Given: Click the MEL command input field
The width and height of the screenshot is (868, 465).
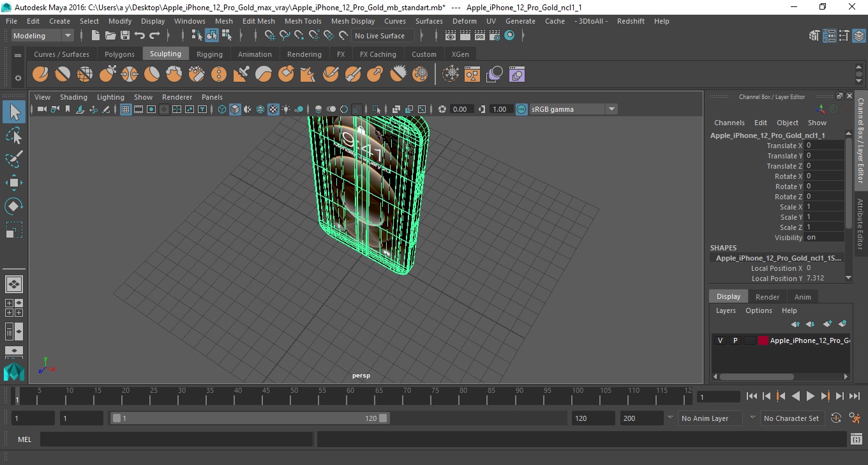Looking at the screenshot, I should 177,439.
